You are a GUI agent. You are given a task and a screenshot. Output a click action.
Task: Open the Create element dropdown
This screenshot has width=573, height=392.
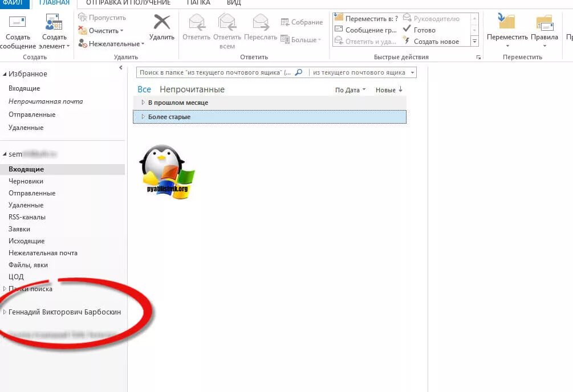click(54, 32)
